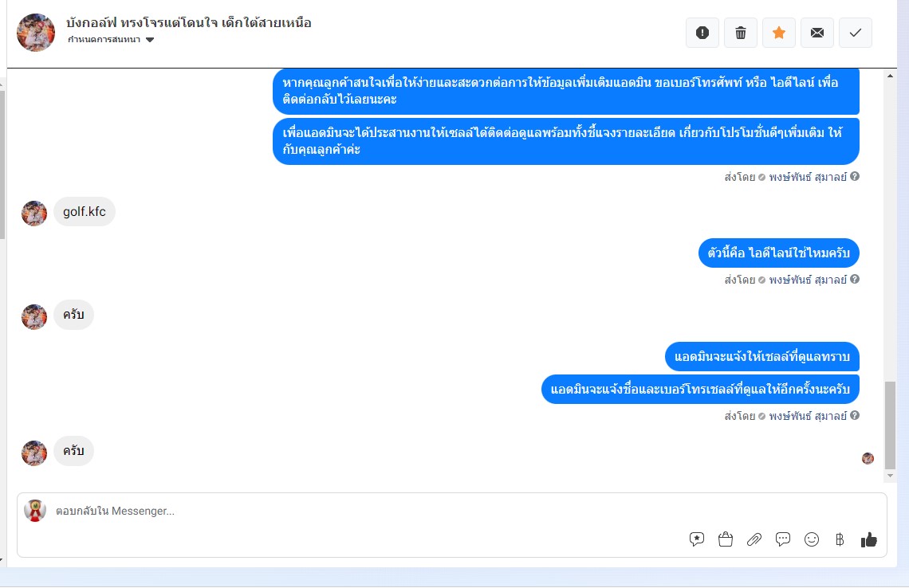Image resolution: width=909 pixels, height=588 pixels.
Task: Mark conversation done with checkmark
Action: (x=855, y=33)
